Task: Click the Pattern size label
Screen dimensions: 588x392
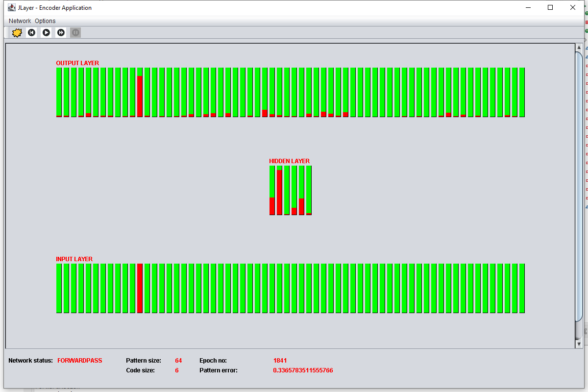Action: click(144, 361)
